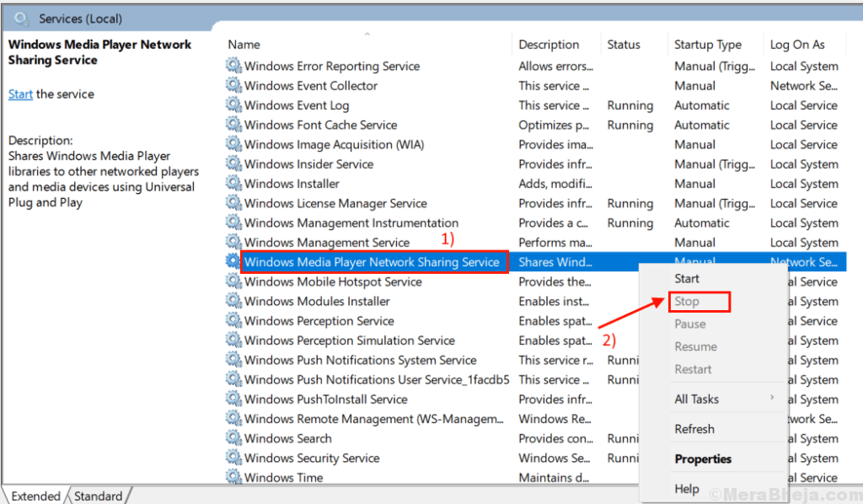Click Help in the context menu
Viewport: 863px width, 504px height.
687,489
